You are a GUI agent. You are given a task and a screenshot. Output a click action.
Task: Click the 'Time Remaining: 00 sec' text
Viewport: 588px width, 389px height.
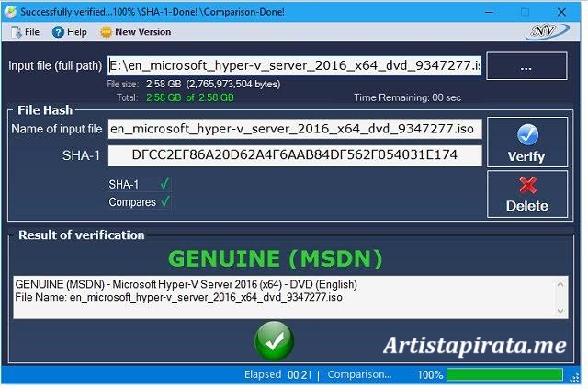(x=408, y=97)
